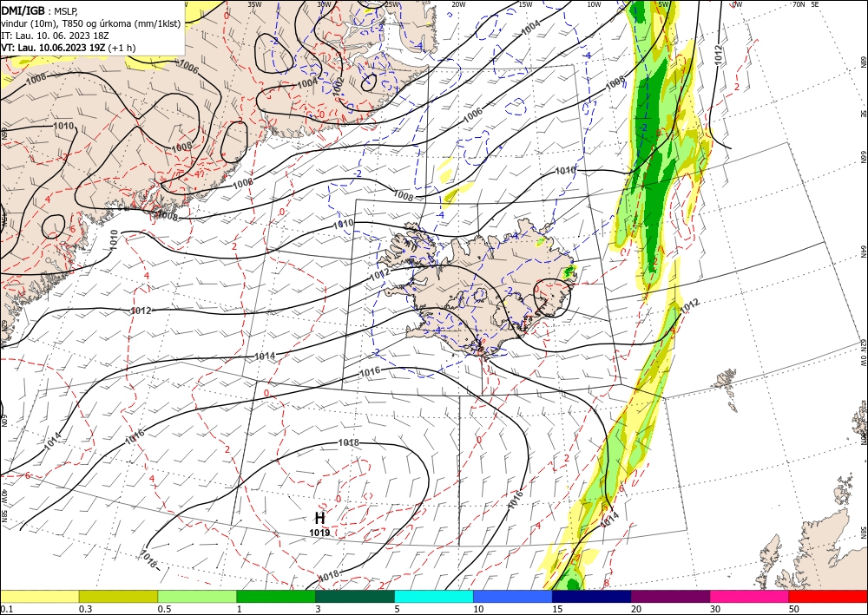The height and width of the screenshot is (615, 868).
Task: Click the 'DMI/IGB : MSLP,' title text
Action: (39, 10)
